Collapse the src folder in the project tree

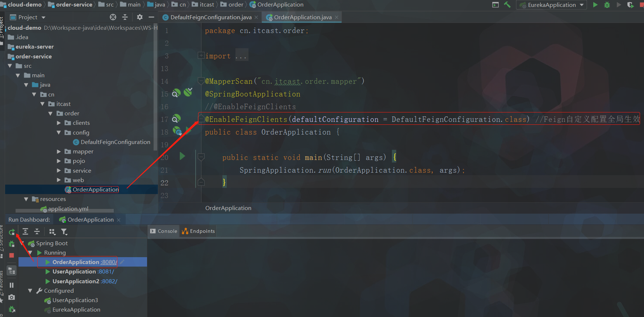pos(10,66)
